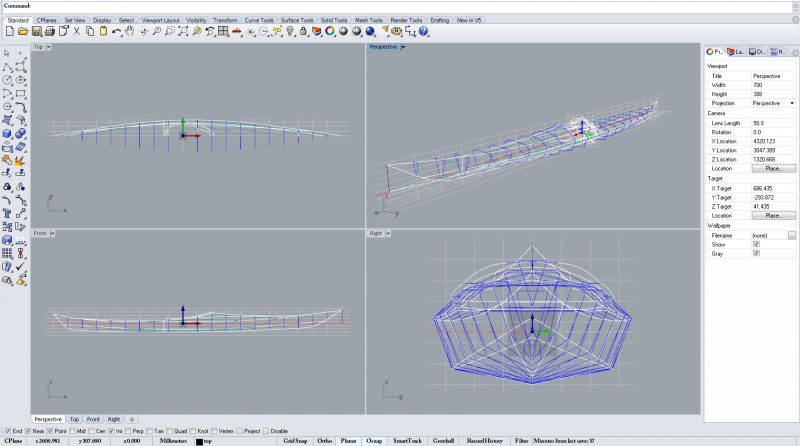Viewport: 800px width, 446px height.
Task: Click the Place button under Camera location
Action: (773, 168)
